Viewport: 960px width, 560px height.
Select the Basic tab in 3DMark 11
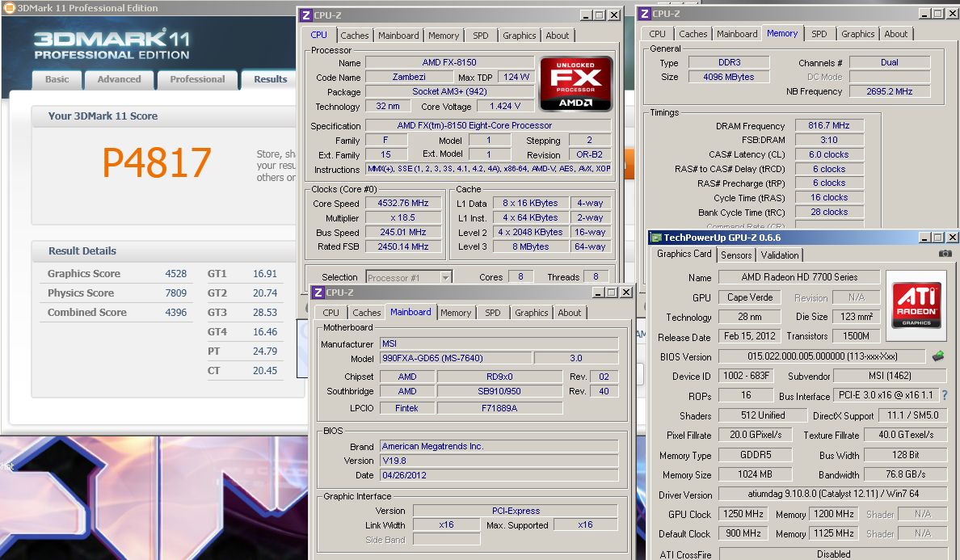[x=57, y=79]
